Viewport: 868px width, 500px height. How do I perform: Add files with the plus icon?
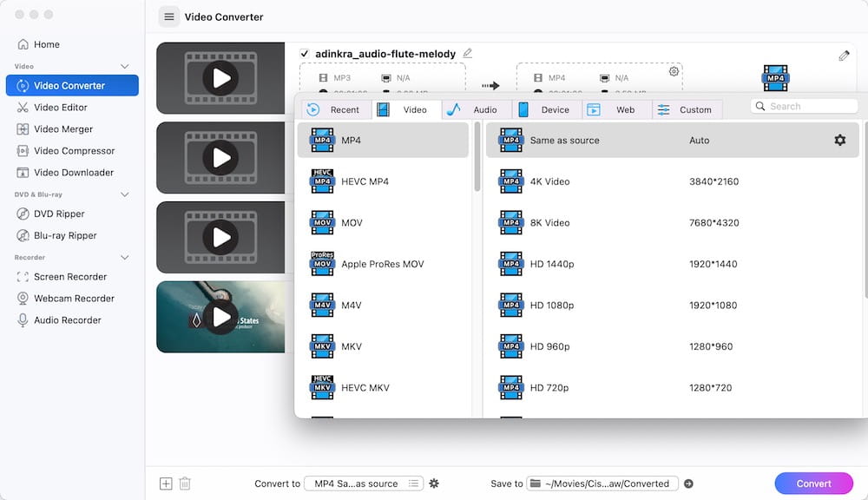[x=166, y=484]
